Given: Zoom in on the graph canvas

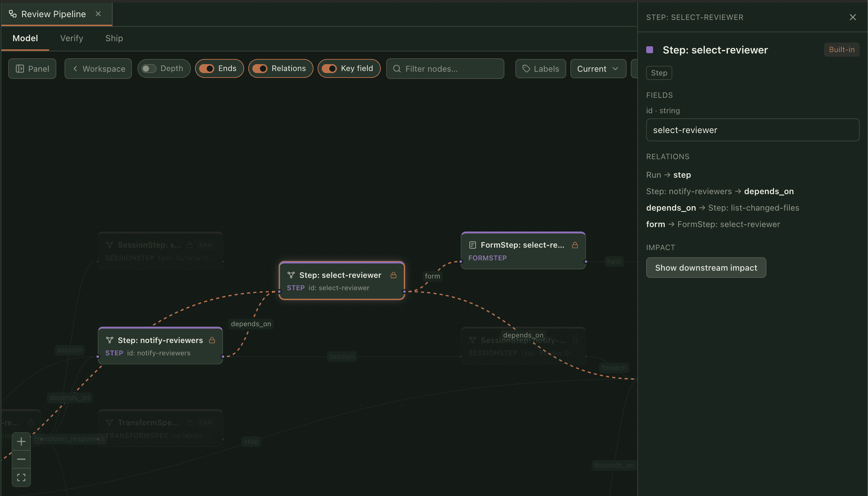Looking at the screenshot, I should 21,441.
